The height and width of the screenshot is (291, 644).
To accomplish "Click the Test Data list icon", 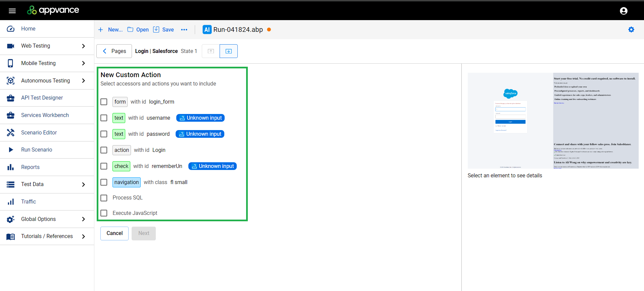I will pyautogui.click(x=11, y=184).
